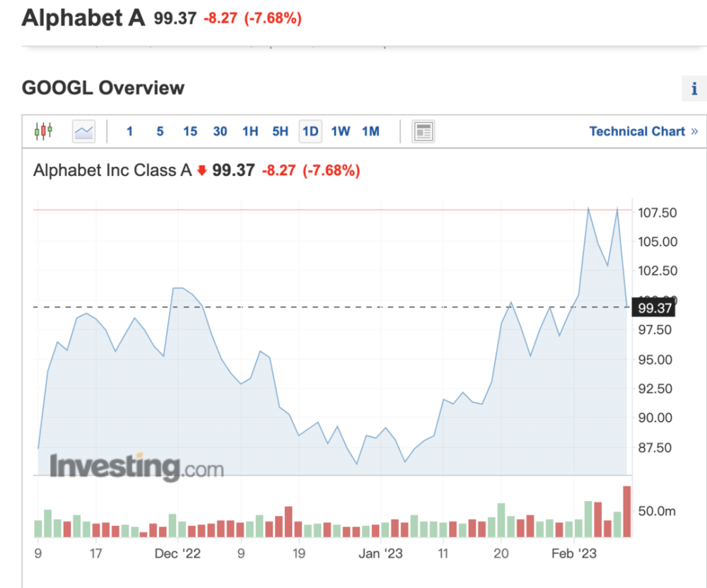Click the 99.37 current price tag on axis
This screenshot has height=588, width=707.
click(655, 307)
